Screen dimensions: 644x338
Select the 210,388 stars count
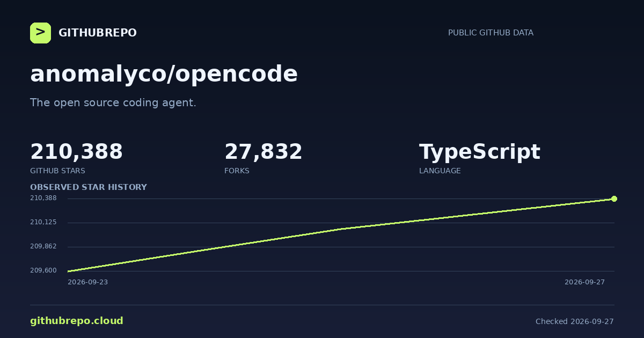[x=76, y=152]
